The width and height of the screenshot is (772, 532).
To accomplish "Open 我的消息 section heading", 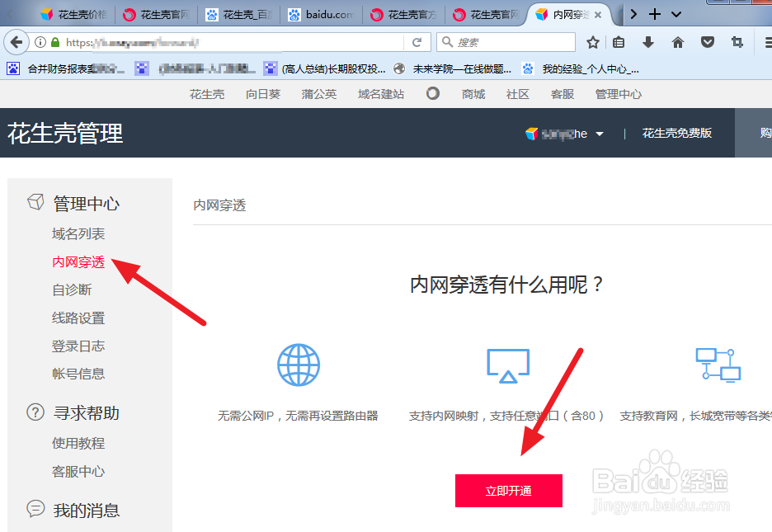I will [x=86, y=511].
